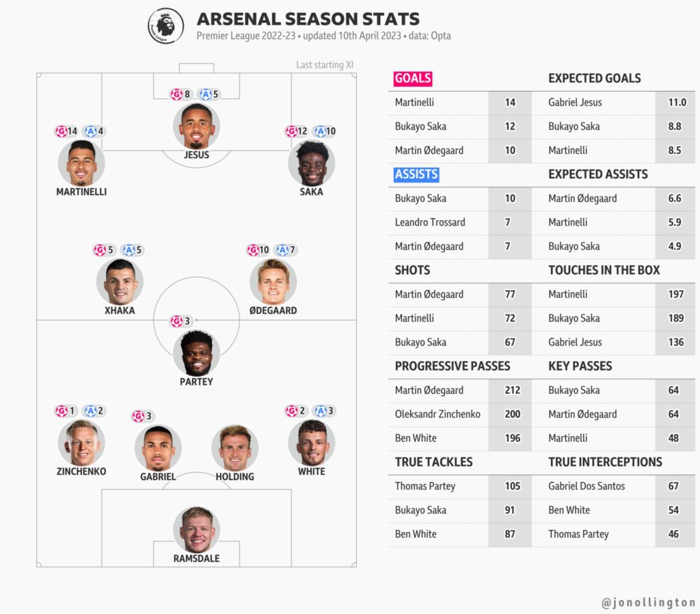Click Ødegaard's blue assists badge icon
Viewport: 700px width, 614px height.
(x=282, y=250)
